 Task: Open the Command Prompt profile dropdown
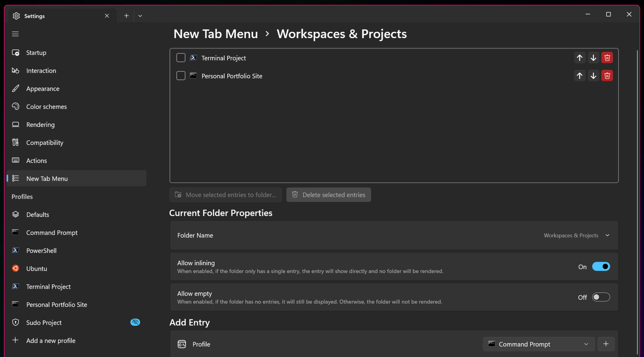(x=538, y=344)
